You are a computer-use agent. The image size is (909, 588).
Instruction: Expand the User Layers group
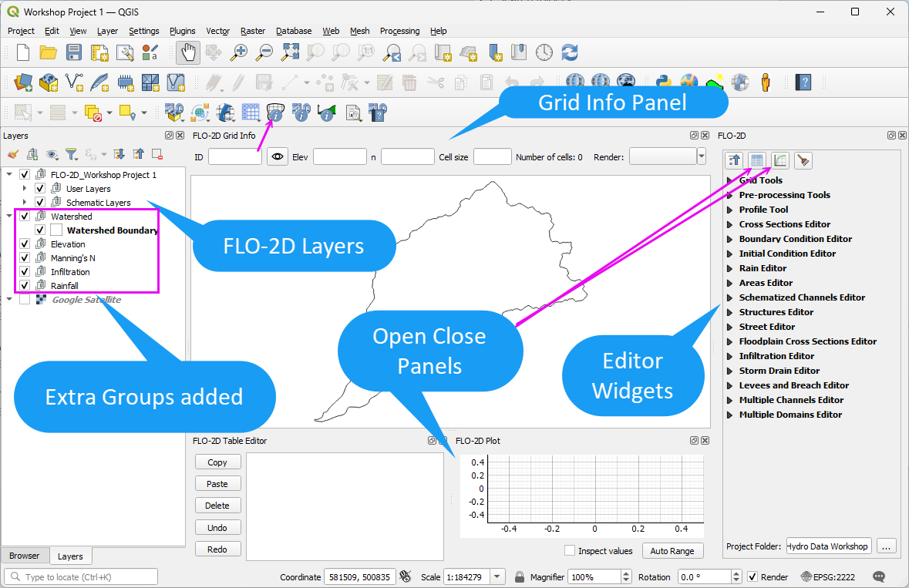[x=25, y=189]
